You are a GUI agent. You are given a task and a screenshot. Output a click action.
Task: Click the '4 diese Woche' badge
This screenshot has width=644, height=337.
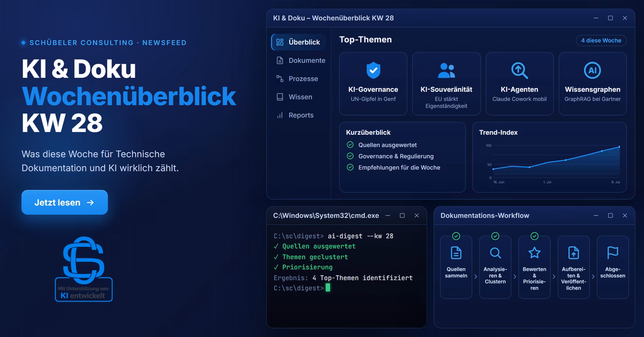point(601,40)
